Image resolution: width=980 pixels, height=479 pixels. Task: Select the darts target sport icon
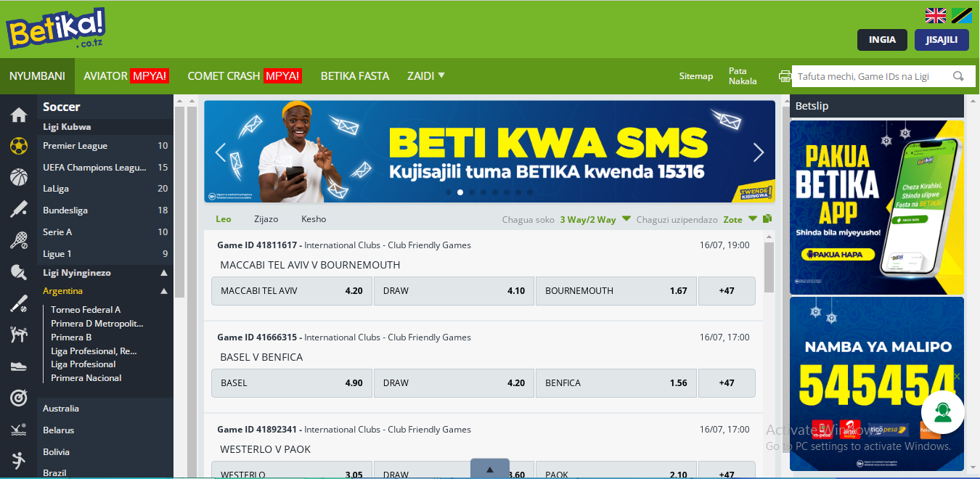(x=19, y=398)
